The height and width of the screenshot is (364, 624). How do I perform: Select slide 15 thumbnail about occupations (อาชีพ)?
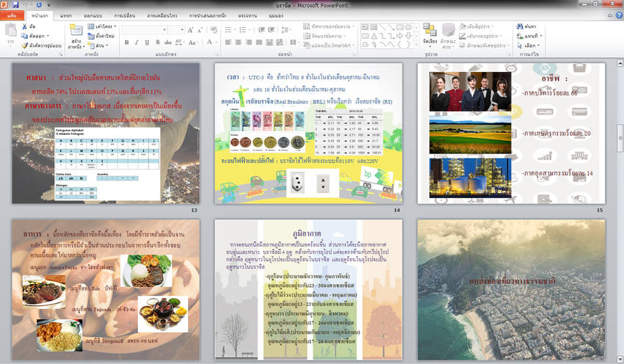tap(512, 134)
